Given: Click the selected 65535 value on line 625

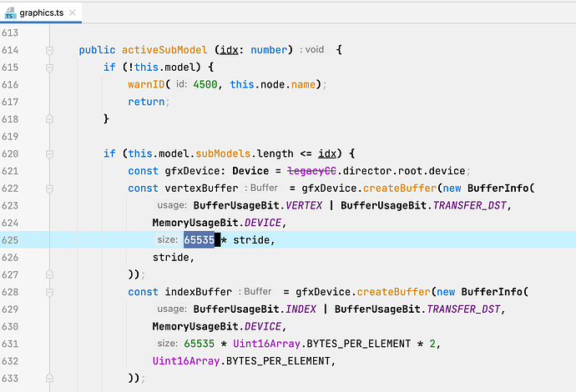Looking at the screenshot, I should (200, 240).
